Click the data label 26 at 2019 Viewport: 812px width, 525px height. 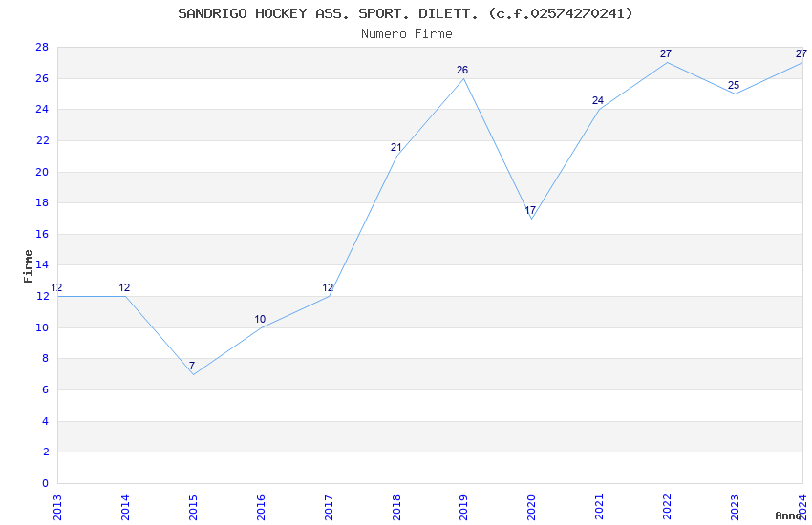(x=462, y=70)
